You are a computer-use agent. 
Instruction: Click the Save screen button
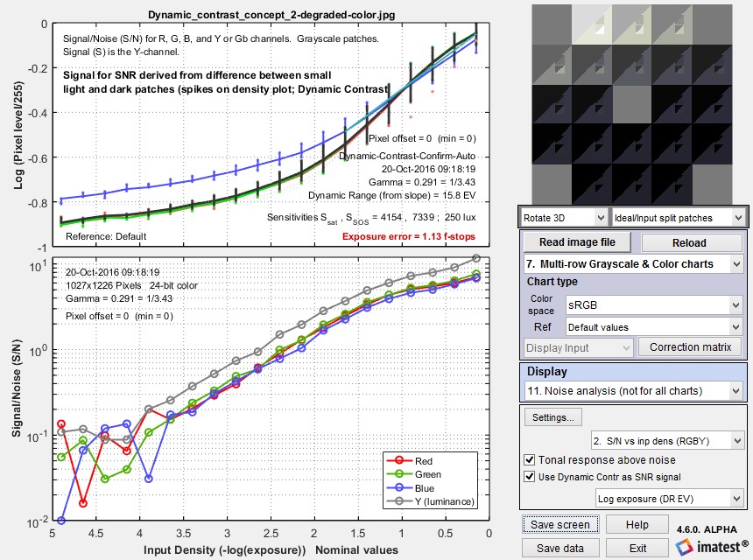point(560,523)
